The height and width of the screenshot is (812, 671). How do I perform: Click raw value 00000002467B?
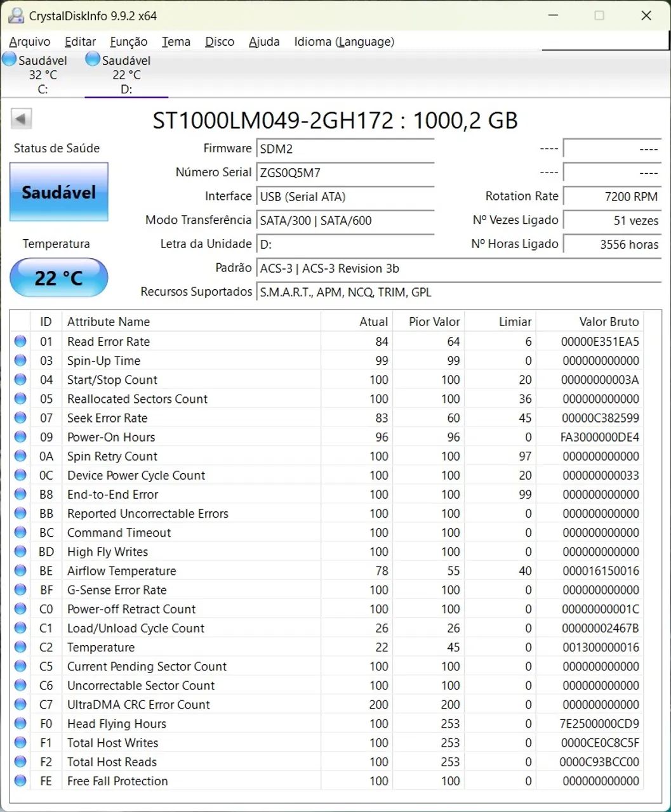601,628
